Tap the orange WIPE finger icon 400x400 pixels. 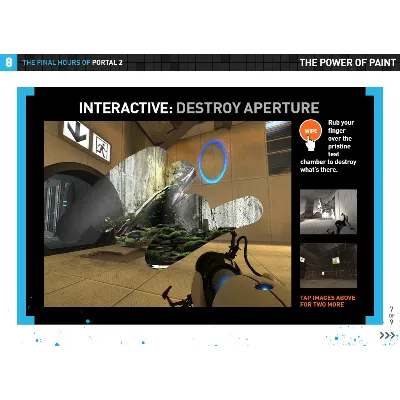pos(311,134)
